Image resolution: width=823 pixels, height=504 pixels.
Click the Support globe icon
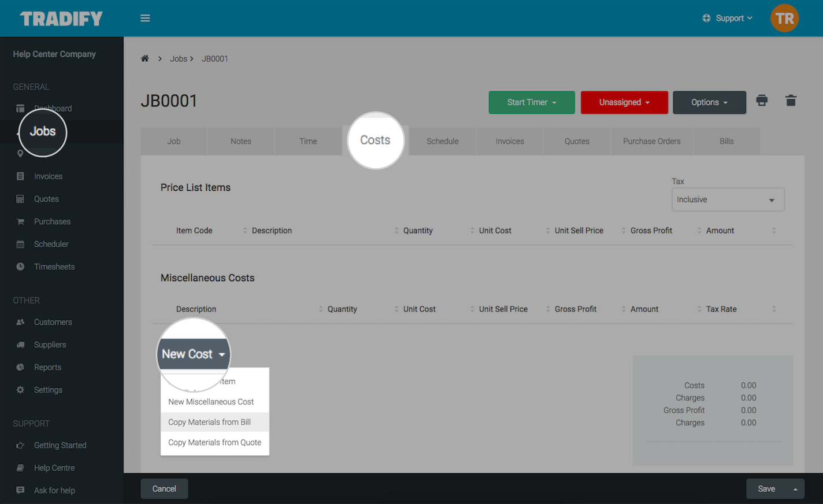(706, 18)
